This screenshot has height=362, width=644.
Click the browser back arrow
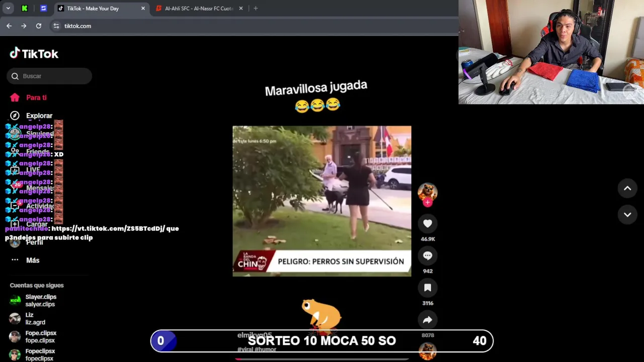coord(9,26)
